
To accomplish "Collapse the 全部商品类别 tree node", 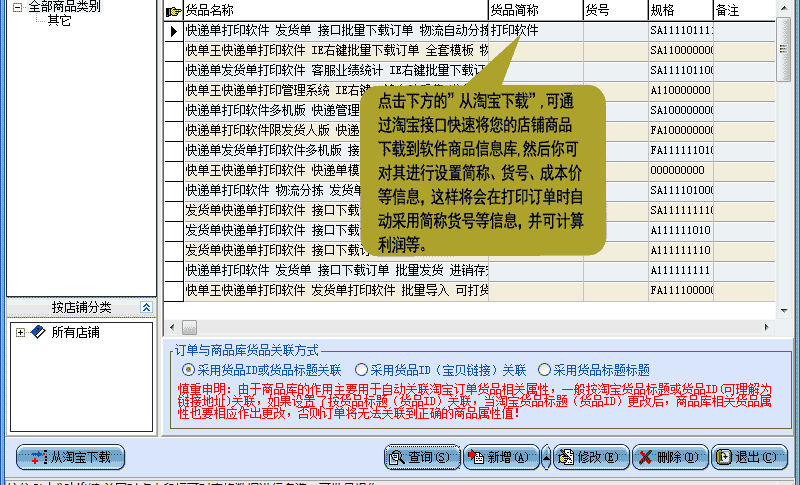I will tap(18, 7).
